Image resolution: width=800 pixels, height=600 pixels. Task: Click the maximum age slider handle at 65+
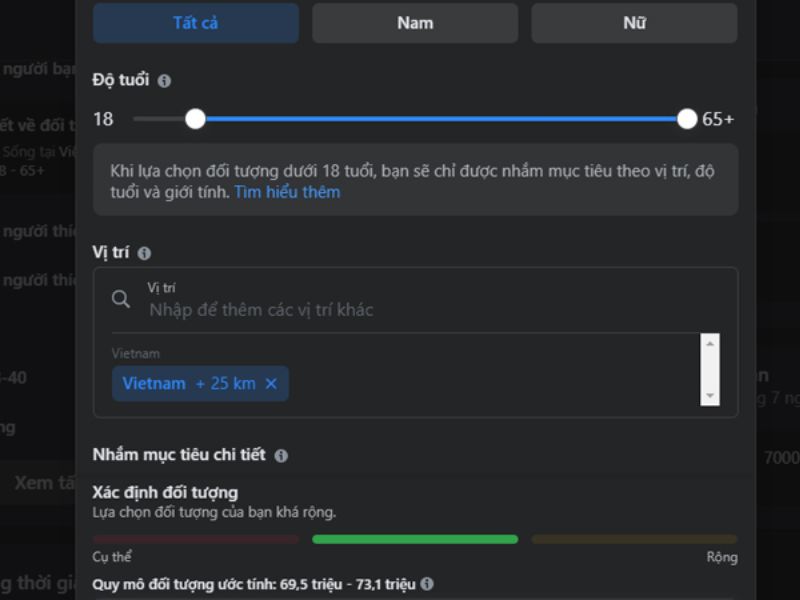click(687, 119)
